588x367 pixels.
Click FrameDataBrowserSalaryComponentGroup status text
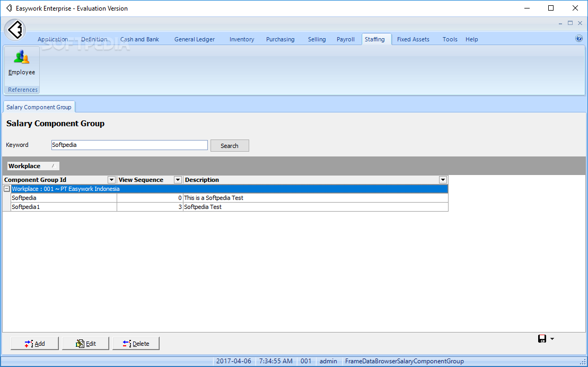[405, 361]
